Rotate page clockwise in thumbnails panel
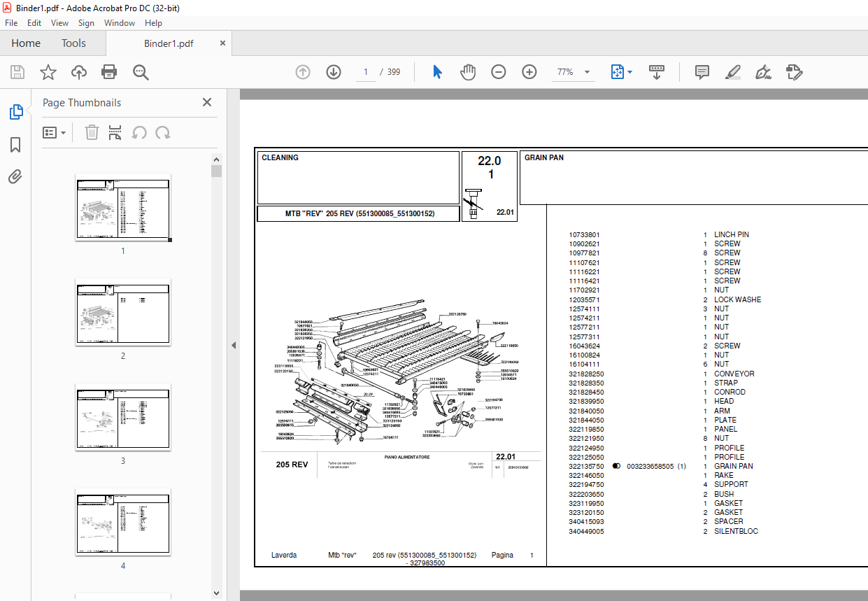This screenshot has height=601, width=868. [163, 132]
